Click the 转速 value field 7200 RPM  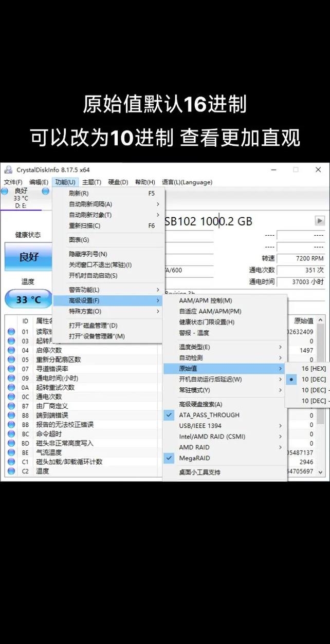coord(301,258)
